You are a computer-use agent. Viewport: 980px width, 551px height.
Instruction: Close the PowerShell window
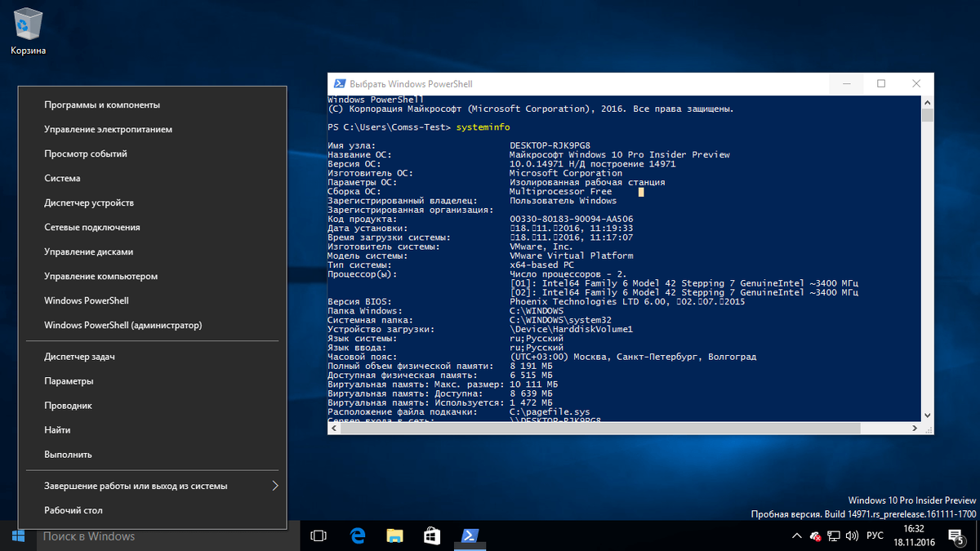pyautogui.click(x=917, y=84)
